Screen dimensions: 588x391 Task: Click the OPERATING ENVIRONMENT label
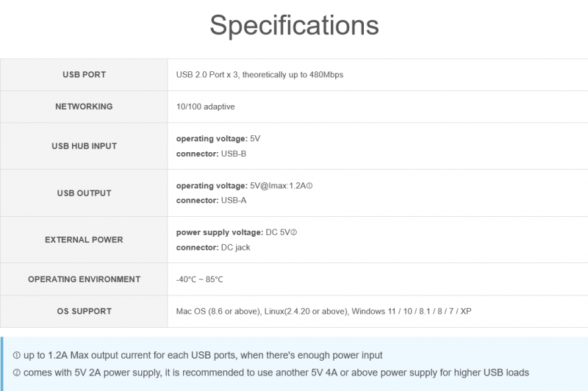[x=84, y=279]
